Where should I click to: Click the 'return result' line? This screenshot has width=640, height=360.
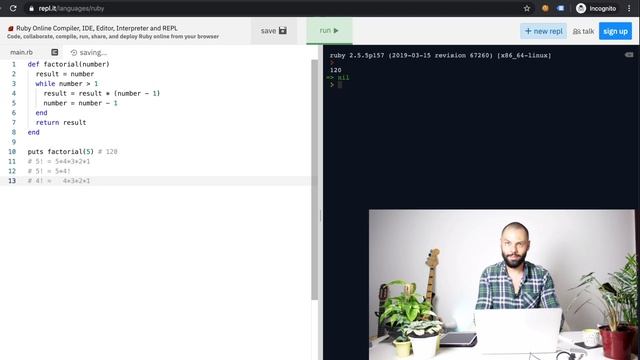[61, 122]
